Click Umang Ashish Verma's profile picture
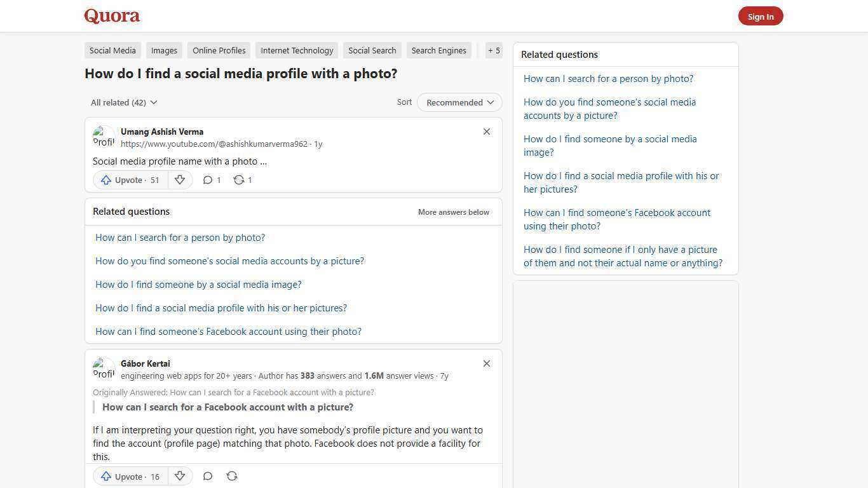 (x=104, y=136)
